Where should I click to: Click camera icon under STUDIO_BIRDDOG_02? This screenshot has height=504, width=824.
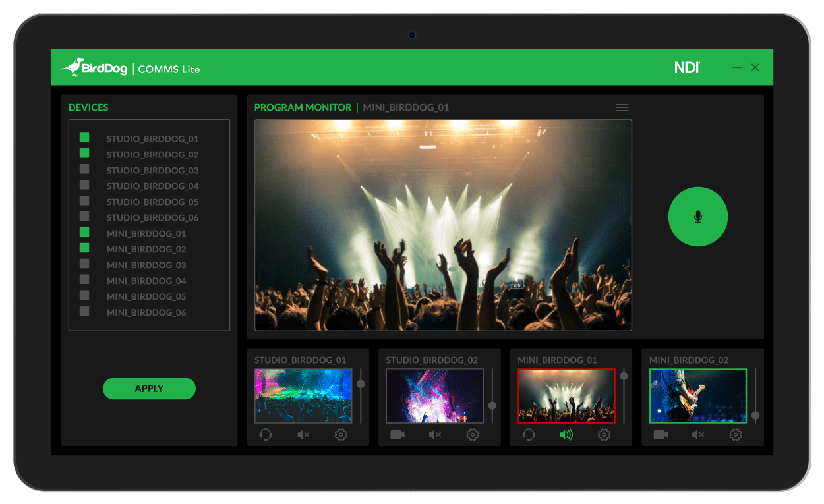click(x=397, y=435)
